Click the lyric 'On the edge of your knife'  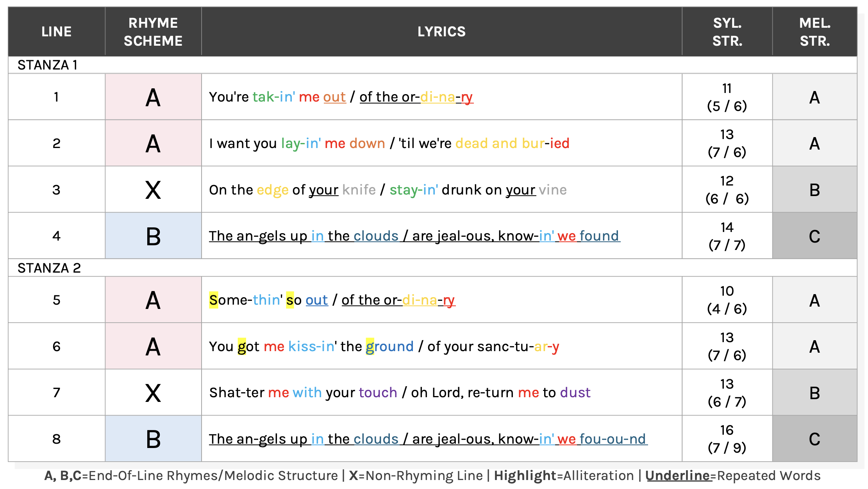pos(292,190)
